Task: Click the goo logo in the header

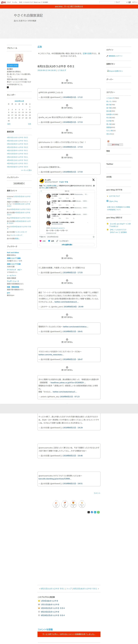Action: point(4,2)
